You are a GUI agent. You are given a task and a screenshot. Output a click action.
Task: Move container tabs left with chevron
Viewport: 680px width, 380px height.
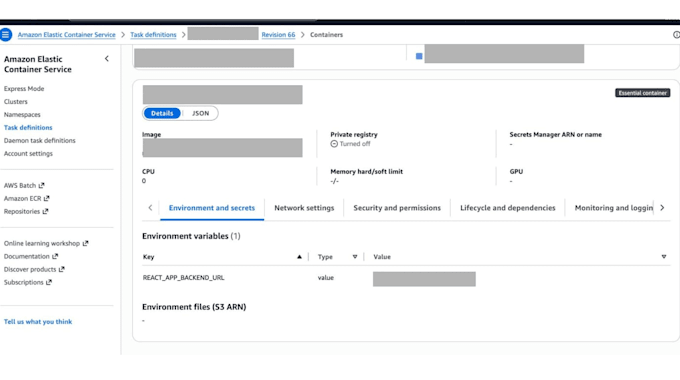coord(150,208)
